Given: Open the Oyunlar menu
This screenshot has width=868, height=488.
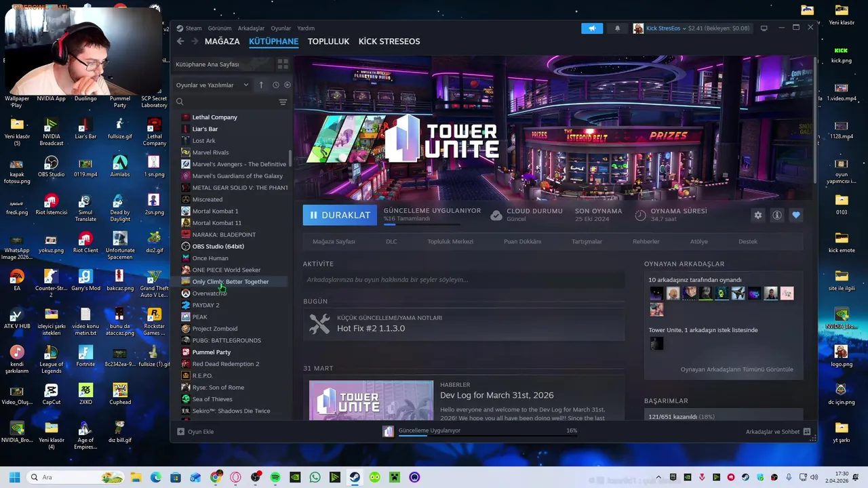Looking at the screenshot, I should pos(281,28).
